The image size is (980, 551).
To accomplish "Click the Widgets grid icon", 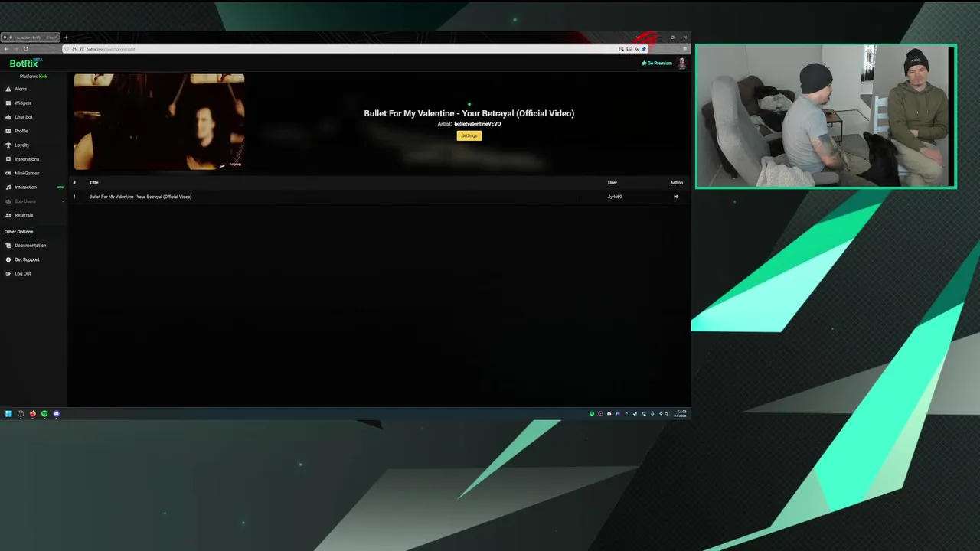I will point(8,103).
